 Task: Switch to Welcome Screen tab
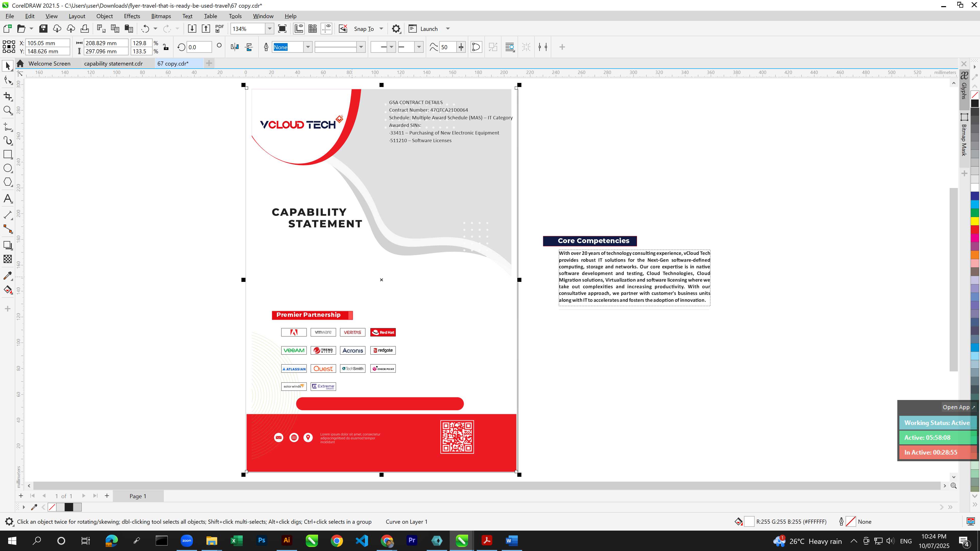point(50,64)
